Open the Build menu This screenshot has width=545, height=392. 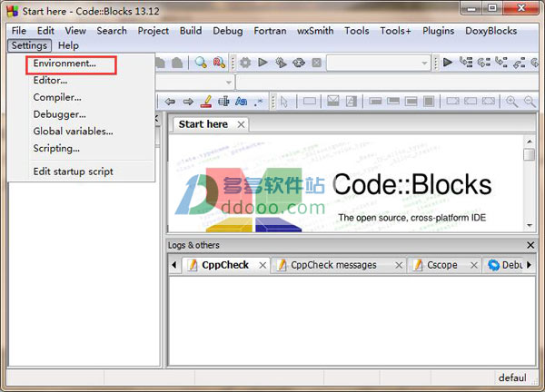click(191, 31)
